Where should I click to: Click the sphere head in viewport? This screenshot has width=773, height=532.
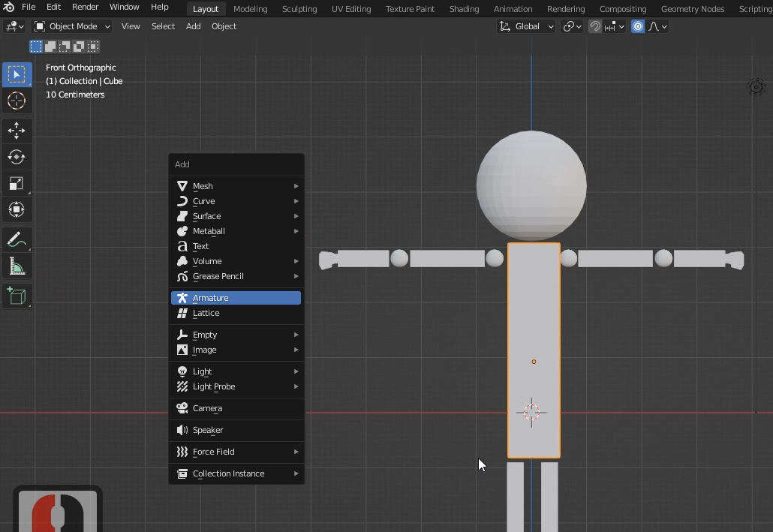click(x=531, y=186)
